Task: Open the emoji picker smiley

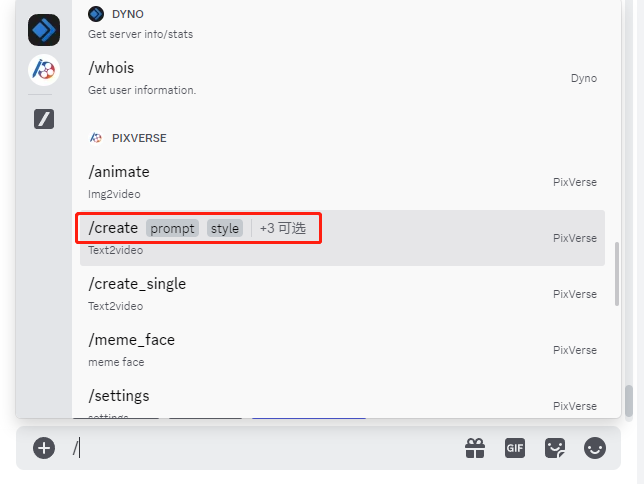Action: (x=595, y=448)
